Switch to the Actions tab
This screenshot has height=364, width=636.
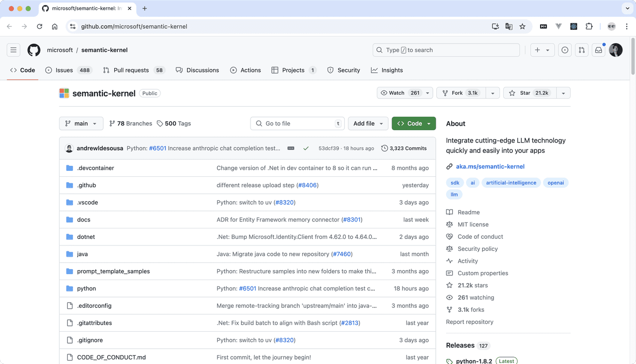click(245, 70)
